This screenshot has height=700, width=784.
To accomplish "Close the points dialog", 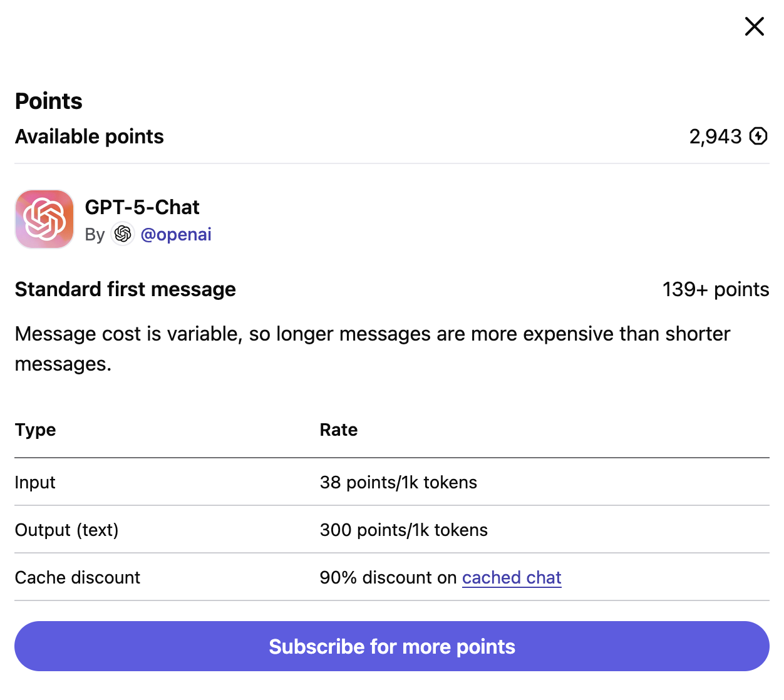I will click(754, 26).
